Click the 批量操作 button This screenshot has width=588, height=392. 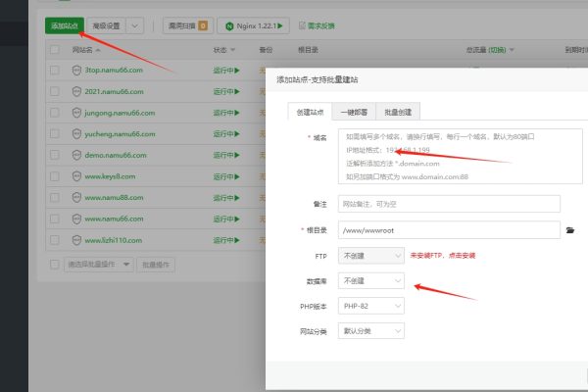156,265
